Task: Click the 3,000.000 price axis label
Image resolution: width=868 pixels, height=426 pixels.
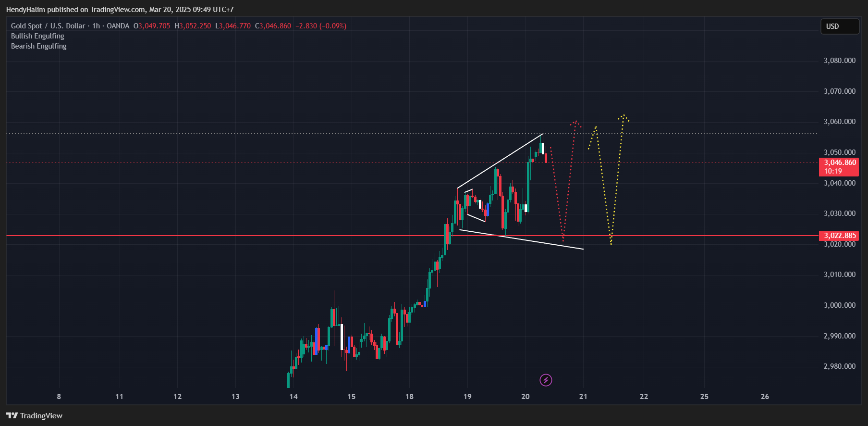Action: [x=840, y=305]
